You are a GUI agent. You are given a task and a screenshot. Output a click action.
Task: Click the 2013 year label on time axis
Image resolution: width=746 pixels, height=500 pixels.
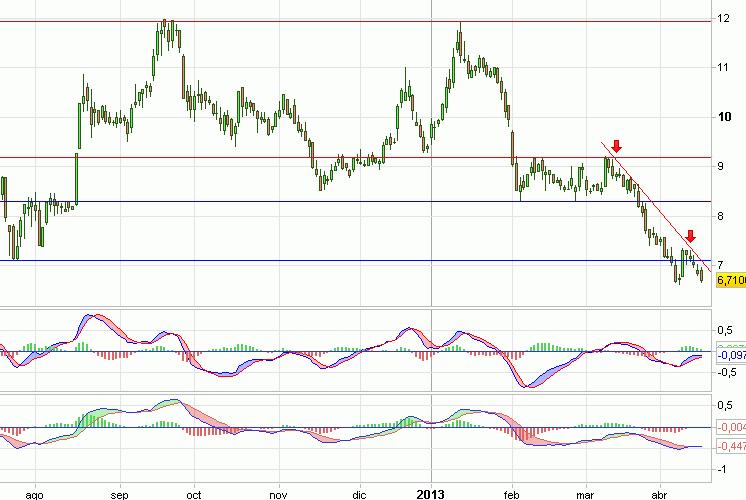click(x=432, y=493)
